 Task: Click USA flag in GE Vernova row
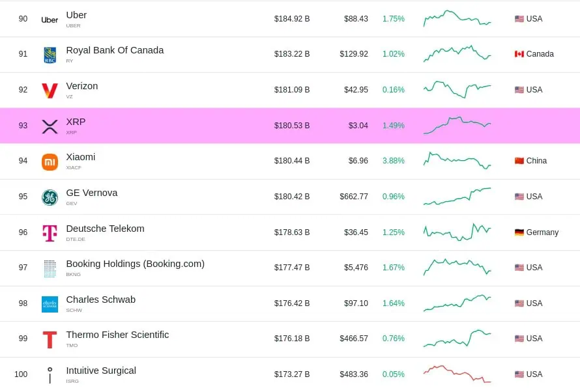519,197
